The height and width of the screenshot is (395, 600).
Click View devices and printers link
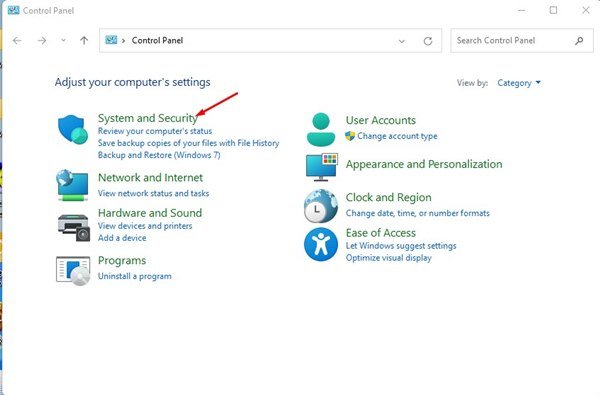pyautogui.click(x=145, y=226)
